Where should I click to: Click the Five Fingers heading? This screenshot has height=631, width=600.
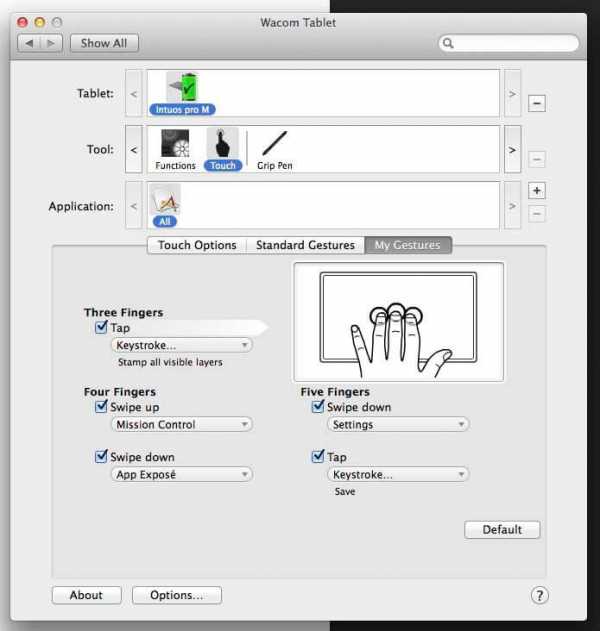coord(335,392)
